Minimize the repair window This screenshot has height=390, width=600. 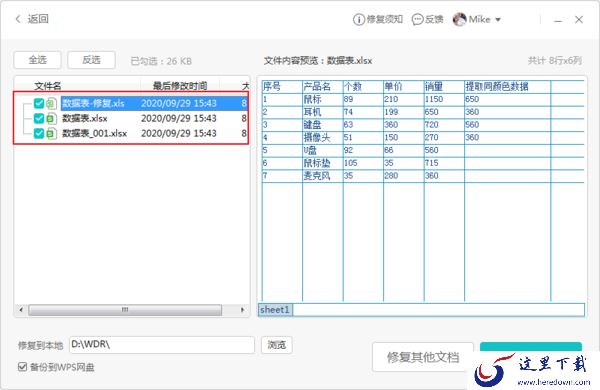point(558,20)
